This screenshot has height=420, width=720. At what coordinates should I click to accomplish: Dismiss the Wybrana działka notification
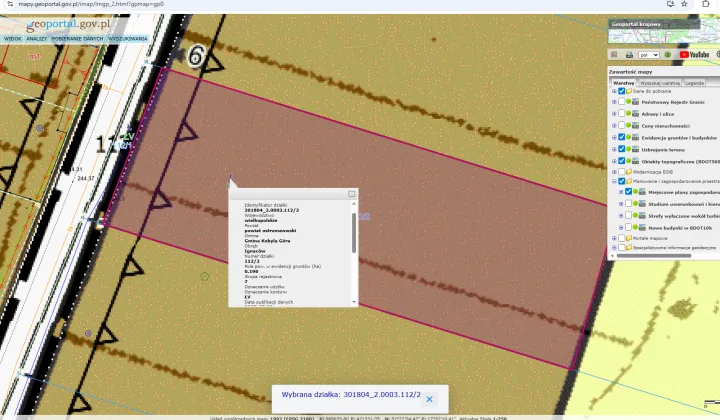[429, 399]
